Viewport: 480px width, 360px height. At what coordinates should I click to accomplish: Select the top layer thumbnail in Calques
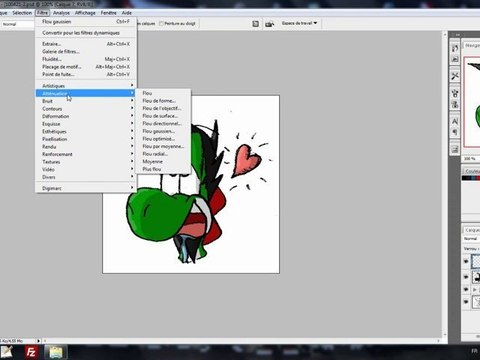pyautogui.click(x=476, y=262)
